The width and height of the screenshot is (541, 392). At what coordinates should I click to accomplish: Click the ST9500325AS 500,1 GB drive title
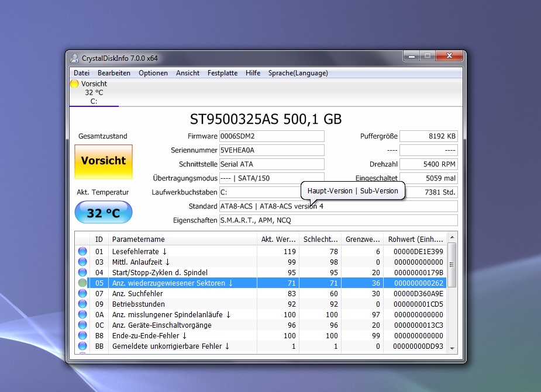point(266,119)
